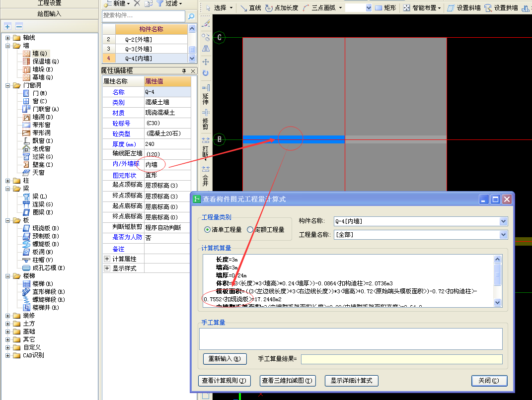Expand the 轴线 tree node

[7, 38]
